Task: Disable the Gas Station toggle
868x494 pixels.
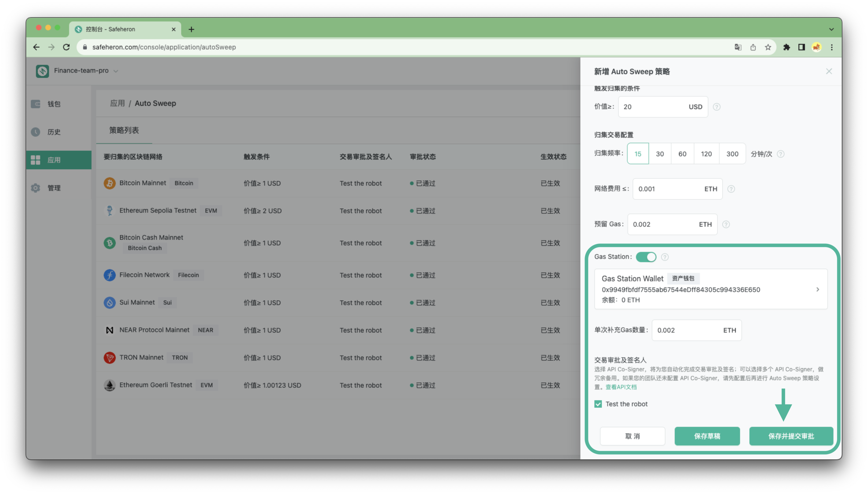Action: tap(646, 257)
